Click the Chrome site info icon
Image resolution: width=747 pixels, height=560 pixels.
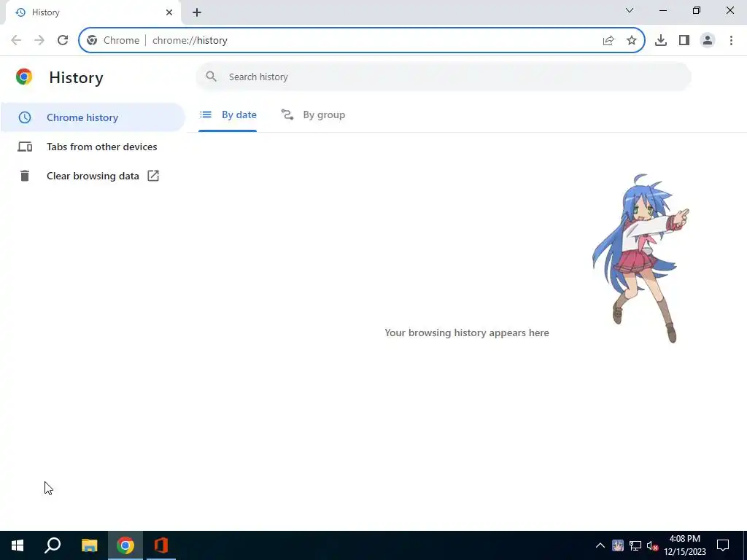(x=92, y=41)
